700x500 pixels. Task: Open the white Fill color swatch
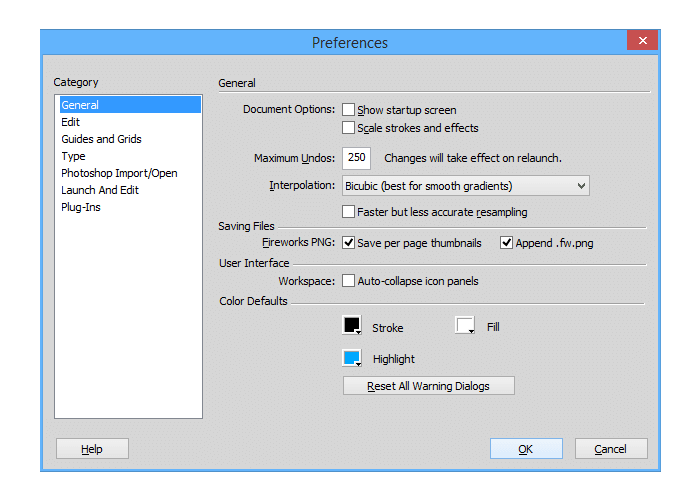pyautogui.click(x=465, y=326)
